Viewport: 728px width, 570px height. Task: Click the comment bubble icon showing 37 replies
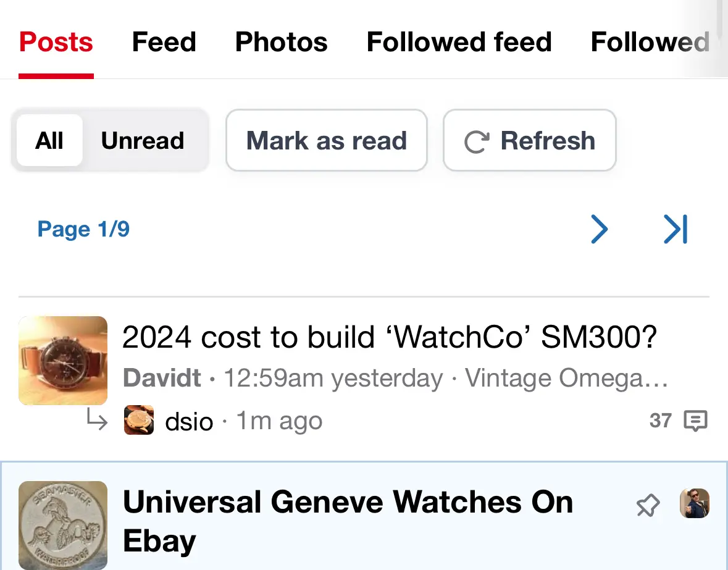coord(696,421)
